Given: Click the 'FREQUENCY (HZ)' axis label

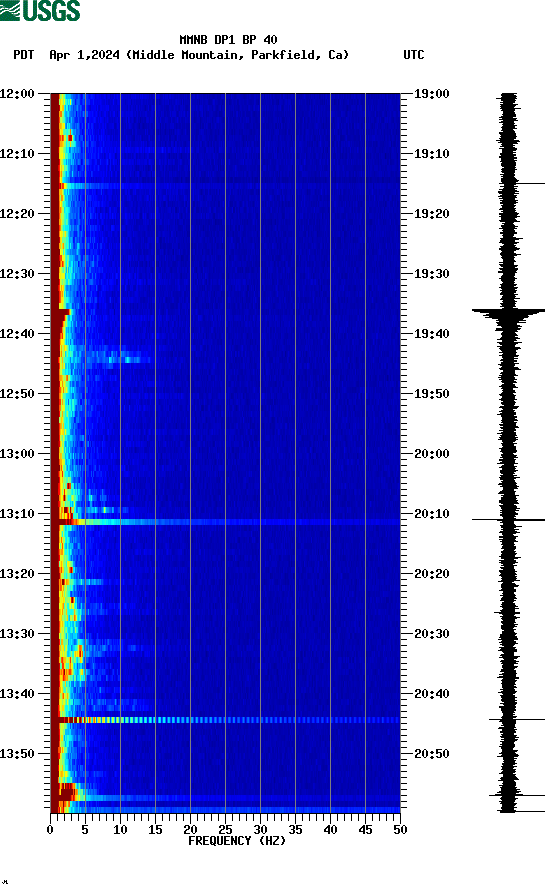Looking at the screenshot, I should pos(237,841).
